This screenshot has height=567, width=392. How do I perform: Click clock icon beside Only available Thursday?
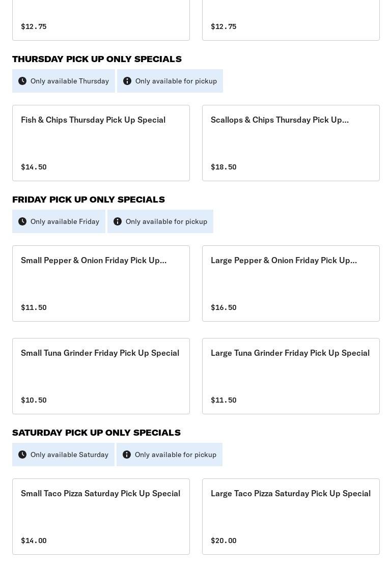point(22,81)
